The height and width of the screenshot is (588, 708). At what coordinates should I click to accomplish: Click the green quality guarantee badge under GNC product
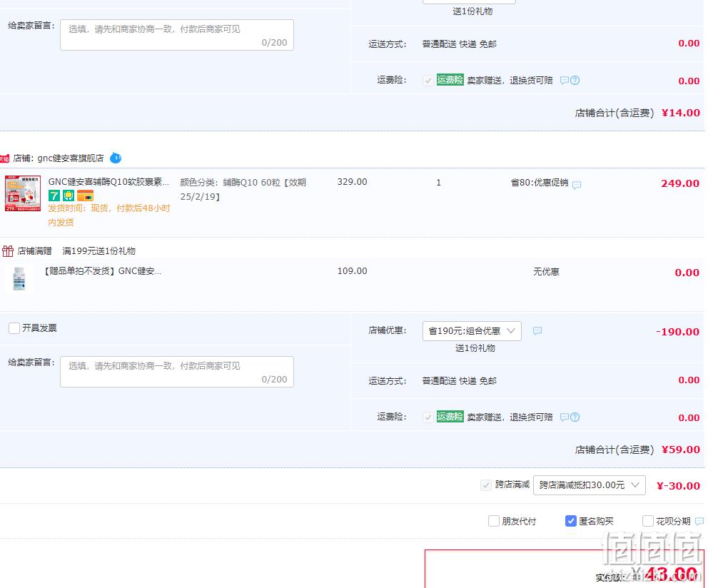point(69,196)
